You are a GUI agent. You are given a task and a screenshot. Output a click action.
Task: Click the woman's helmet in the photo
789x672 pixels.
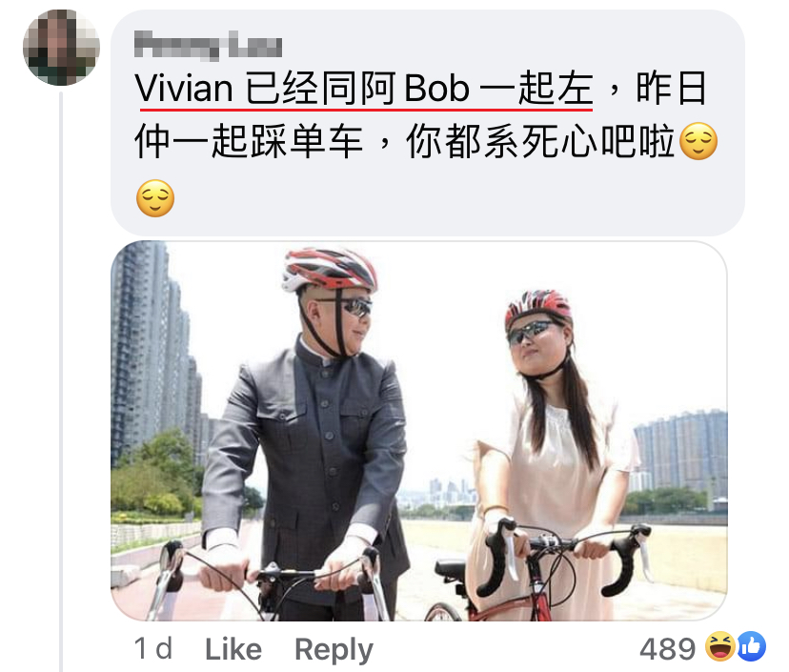tap(537, 308)
